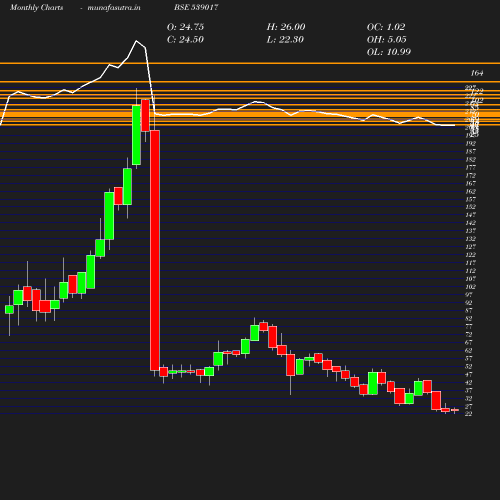Screen dimensions: 500x500
Task: Click the "OH: 5.05" reading
Action: coord(386,40)
